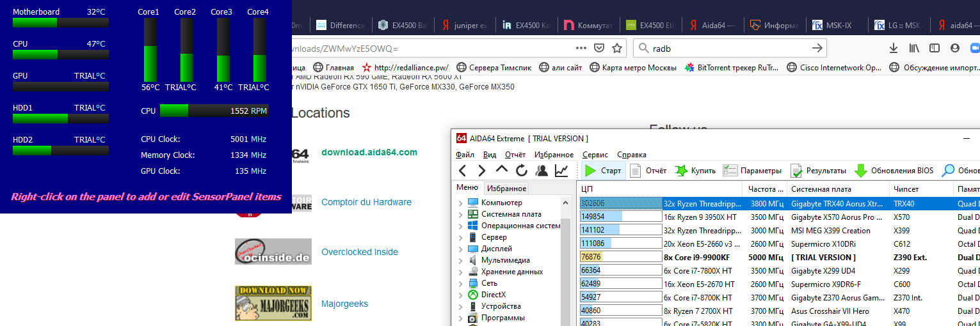Click the CPU fan 1552 RPM bar
This screenshot has height=326, width=980.
[214, 111]
